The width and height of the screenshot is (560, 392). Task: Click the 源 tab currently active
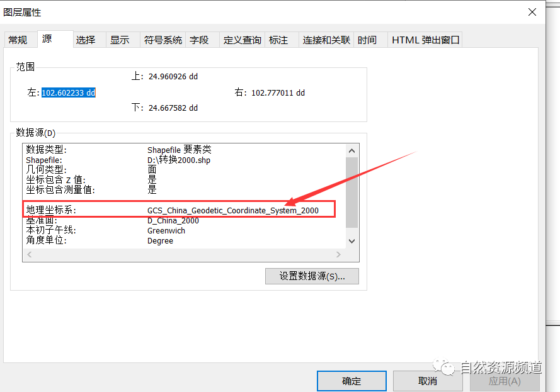[x=47, y=38]
